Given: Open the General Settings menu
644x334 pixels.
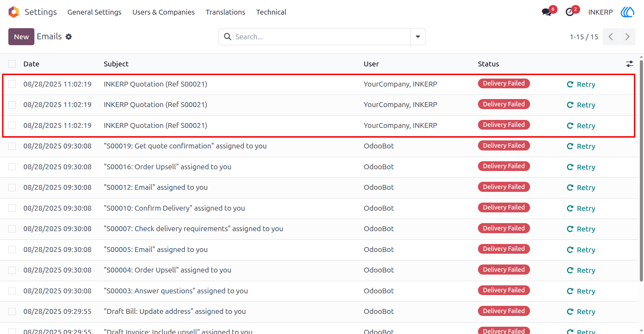Looking at the screenshot, I should coord(94,12).
